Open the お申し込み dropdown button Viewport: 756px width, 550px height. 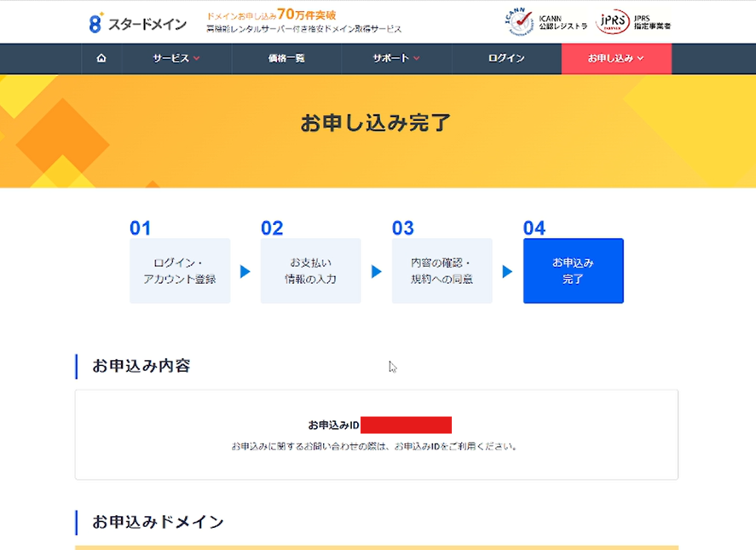(x=616, y=58)
